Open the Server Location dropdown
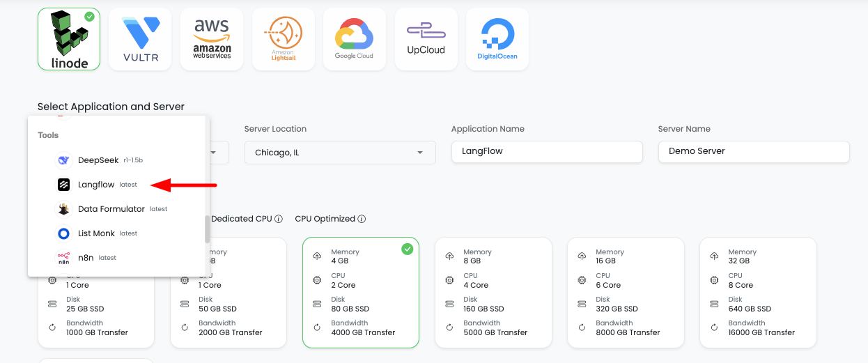The height and width of the screenshot is (363, 868). tap(340, 153)
